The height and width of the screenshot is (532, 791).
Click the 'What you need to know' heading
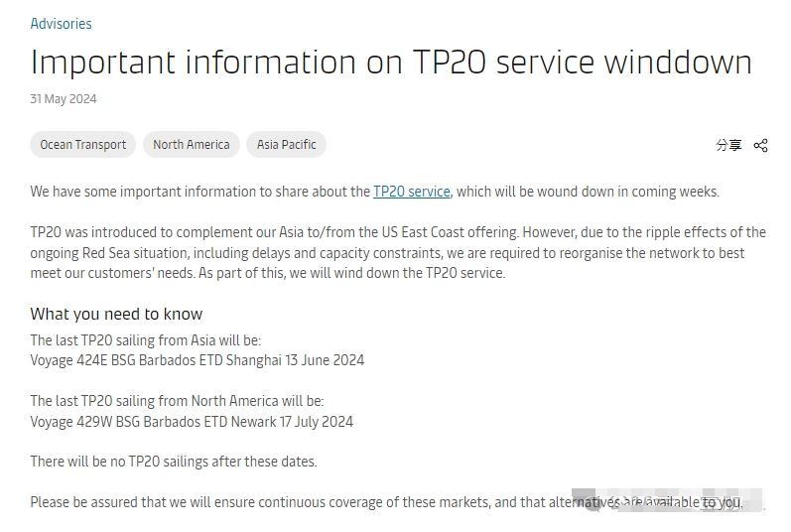116,314
